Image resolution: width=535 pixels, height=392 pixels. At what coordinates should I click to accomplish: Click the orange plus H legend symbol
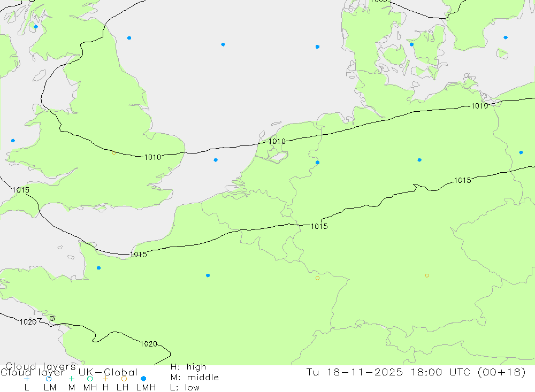tap(105, 379)
